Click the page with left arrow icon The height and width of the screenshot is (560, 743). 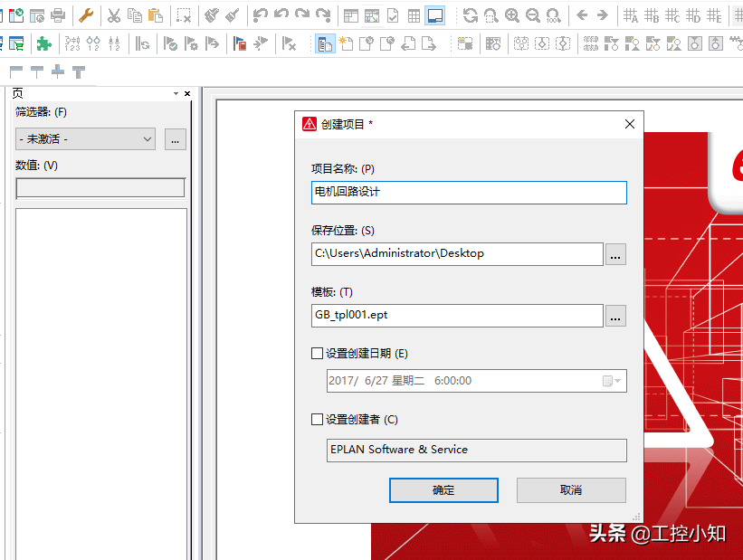point(408,44)
